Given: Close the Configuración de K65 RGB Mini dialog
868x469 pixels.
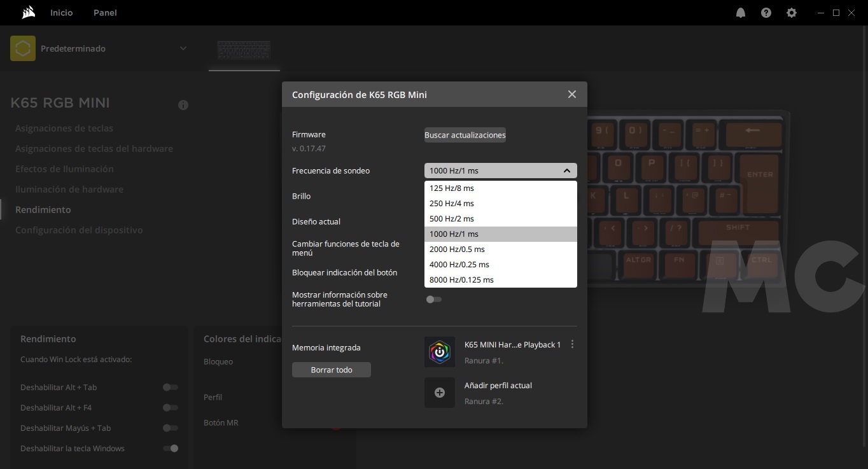Looking at the screenshot, I should pyautogui.click(x=571, y=94).
